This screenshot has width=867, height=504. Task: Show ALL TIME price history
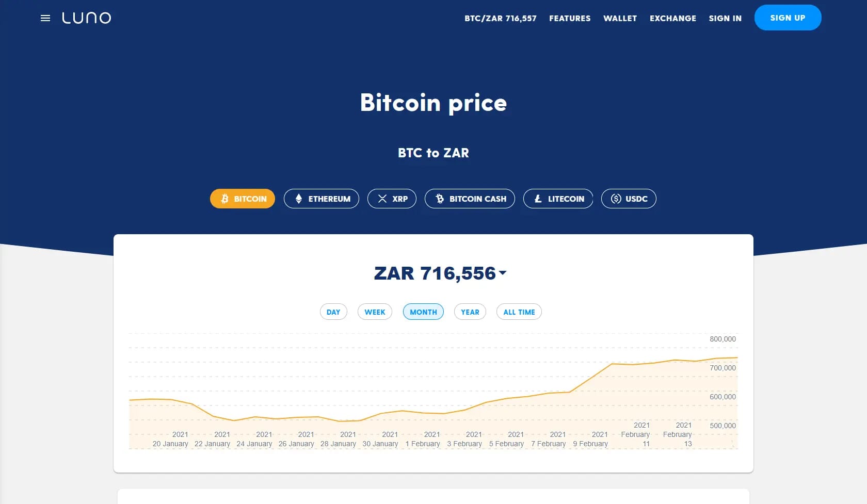coord(519,312)
